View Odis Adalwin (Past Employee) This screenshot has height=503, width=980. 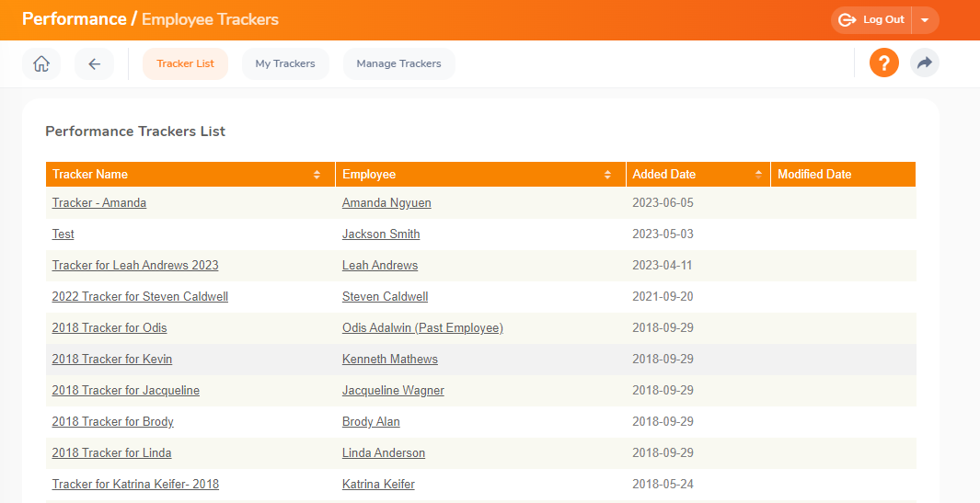point(422,327)
